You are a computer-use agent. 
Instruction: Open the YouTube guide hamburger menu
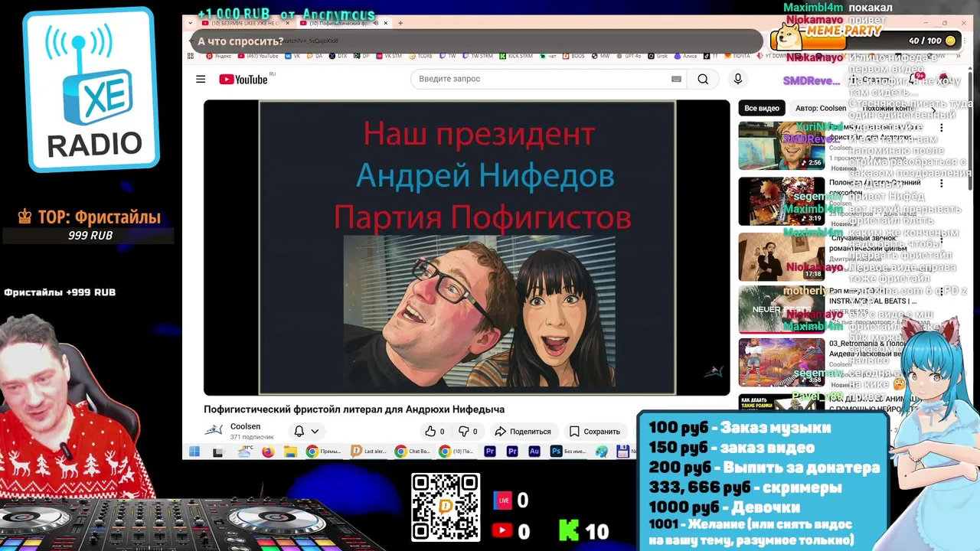pyautogui.click(x=201, y=79)
